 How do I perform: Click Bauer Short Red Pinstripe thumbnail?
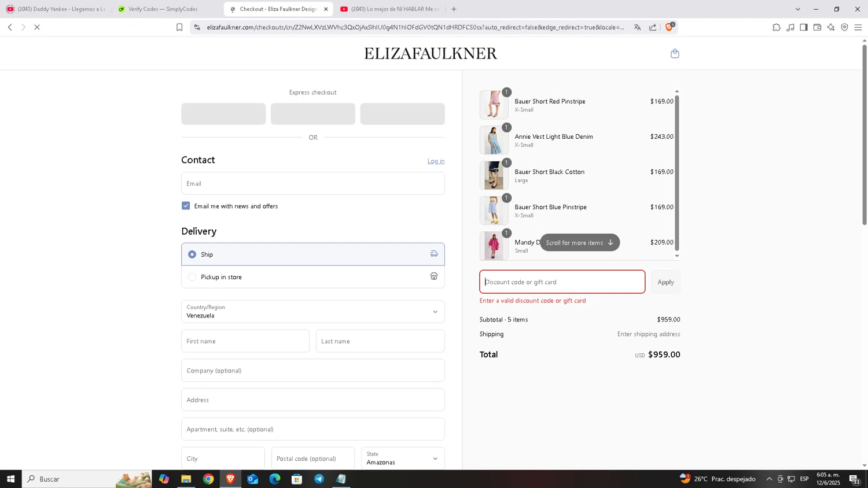pyautogui.click(x=494, y=105)
